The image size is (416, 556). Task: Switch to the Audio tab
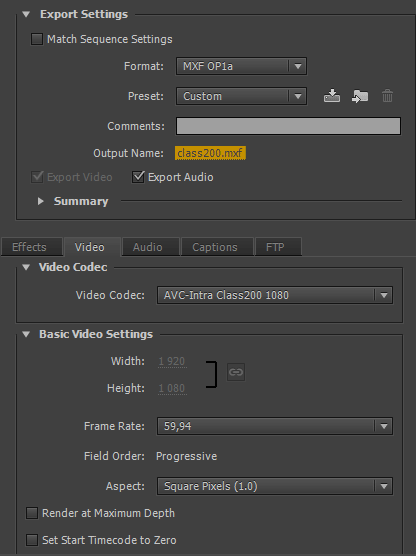[x=150, y=247]
